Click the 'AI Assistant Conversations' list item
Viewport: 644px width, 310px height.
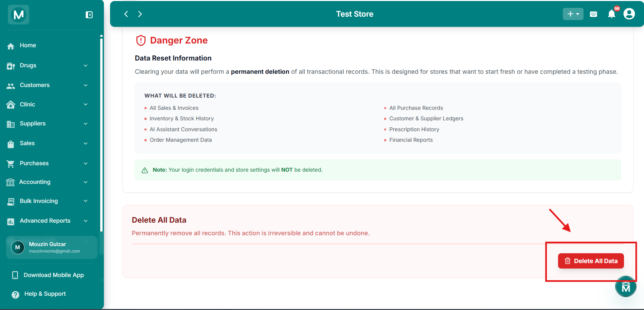tap(183, 129)
